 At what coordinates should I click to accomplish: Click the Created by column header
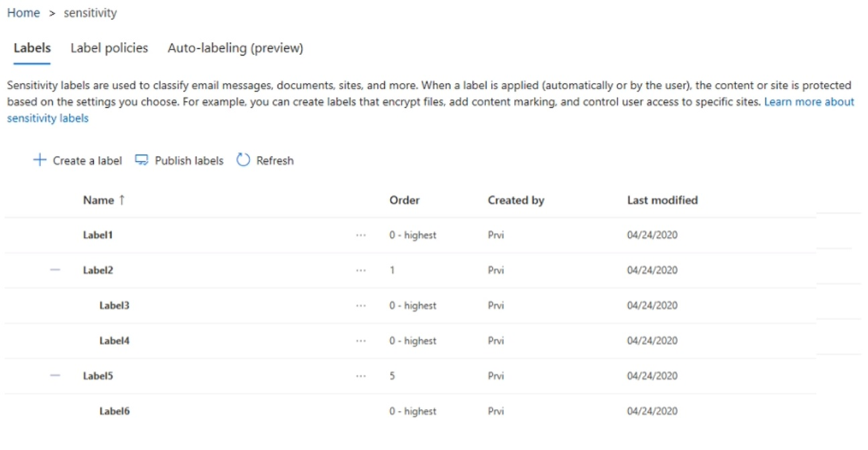click(515, 200)
